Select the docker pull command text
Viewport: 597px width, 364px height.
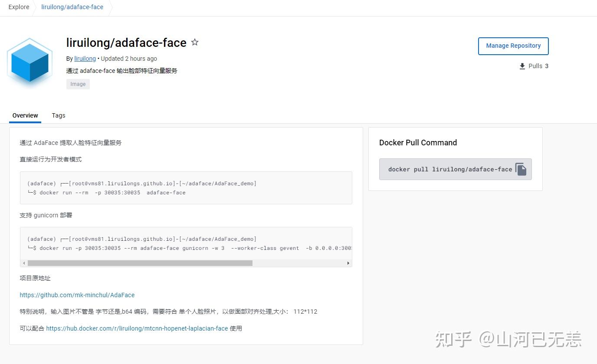point(451,169)
